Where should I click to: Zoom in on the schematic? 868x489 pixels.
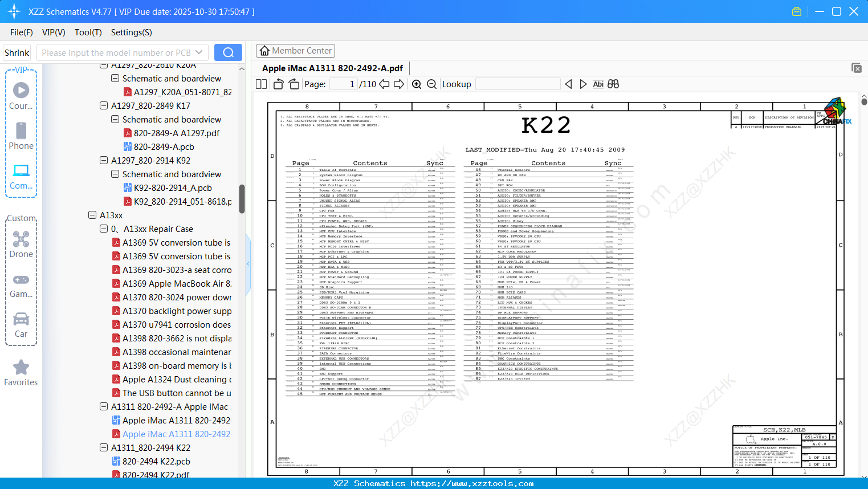[417, 84]
